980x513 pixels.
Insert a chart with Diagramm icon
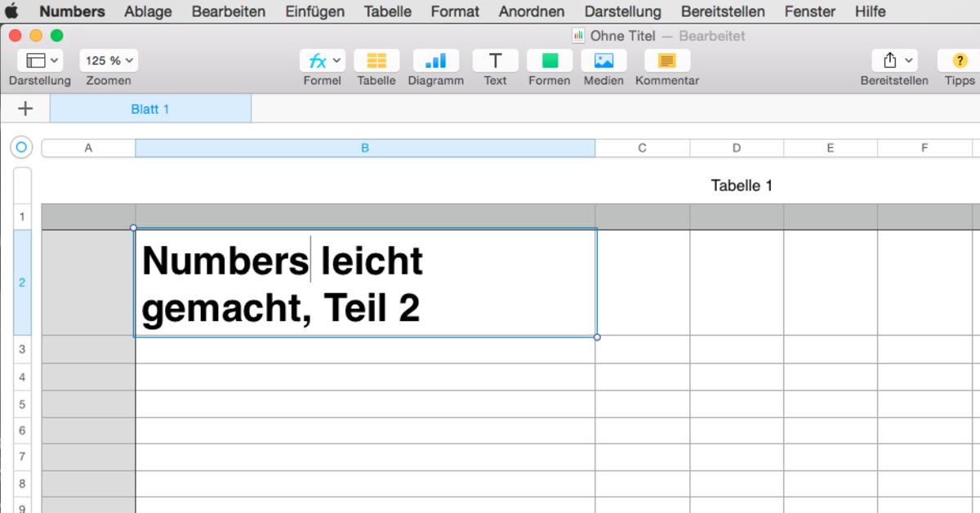[x=435, y=60]
